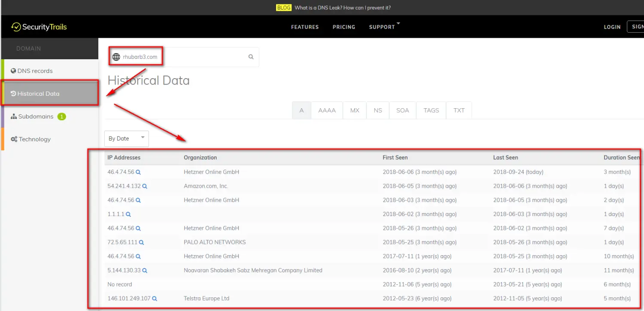The width and height of the screenshot is (644, 311).
Task: Click the SecurityTrails logo
Action: [39, 27]
